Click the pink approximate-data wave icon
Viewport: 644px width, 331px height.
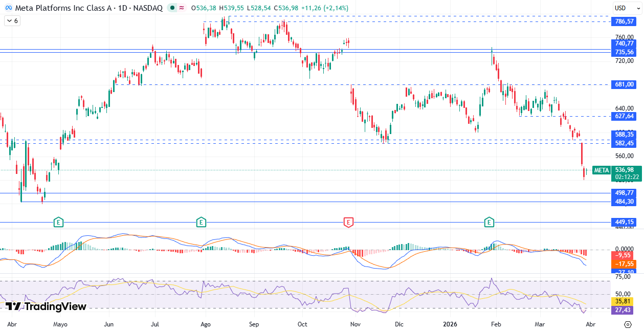pos(182,8)
